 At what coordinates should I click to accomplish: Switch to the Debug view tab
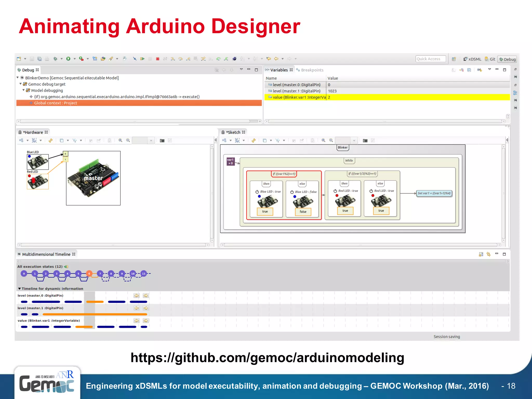coord(28,70)
